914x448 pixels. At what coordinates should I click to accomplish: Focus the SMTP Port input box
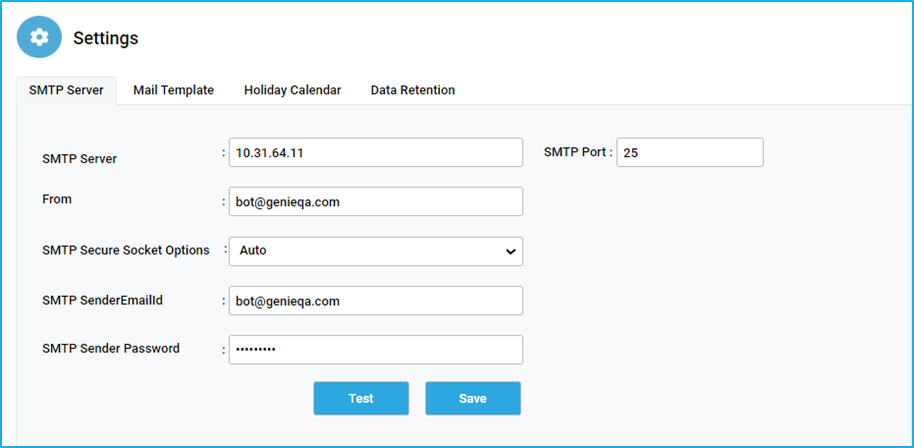pos(690,153)
